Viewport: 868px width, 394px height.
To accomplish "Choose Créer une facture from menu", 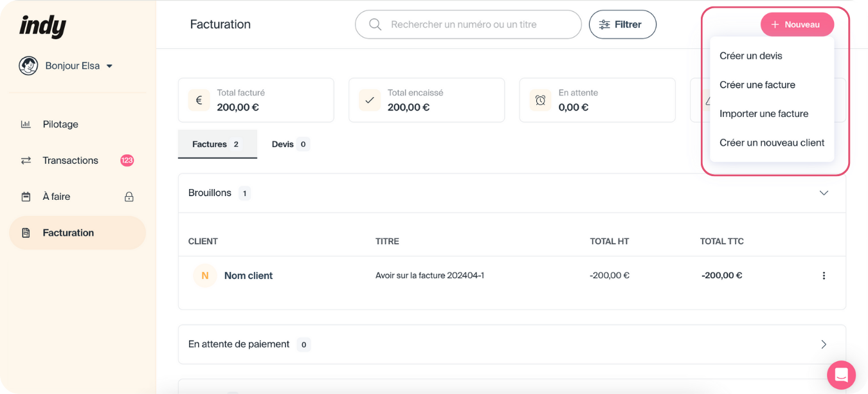I will coord(757,85).
